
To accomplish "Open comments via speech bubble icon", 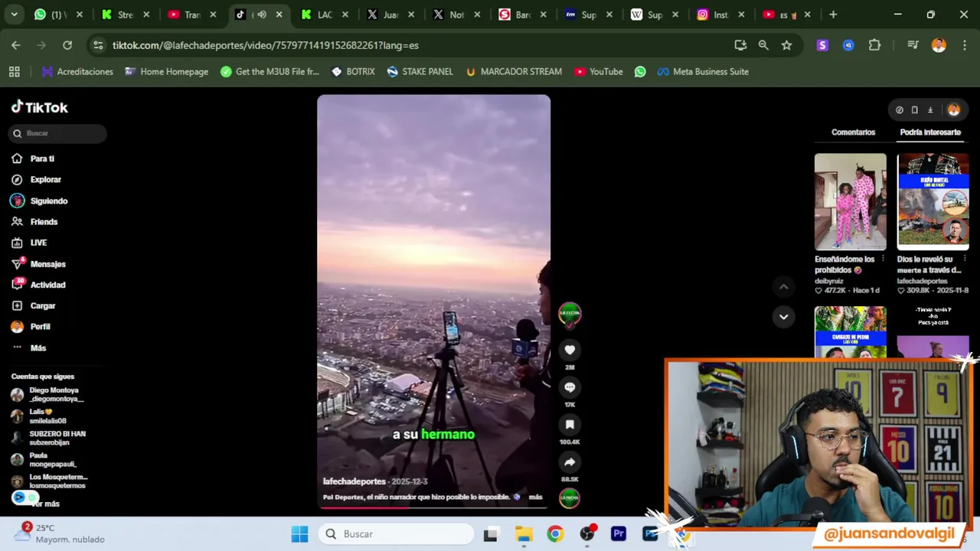I will [570, 387].
